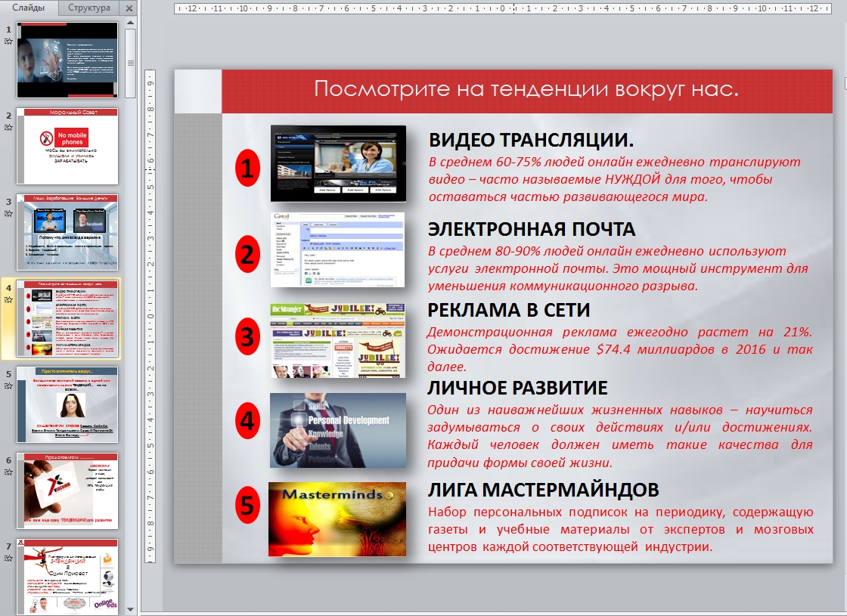Select slide 5 thumbnail with woman's face

[x=67, y=405]
